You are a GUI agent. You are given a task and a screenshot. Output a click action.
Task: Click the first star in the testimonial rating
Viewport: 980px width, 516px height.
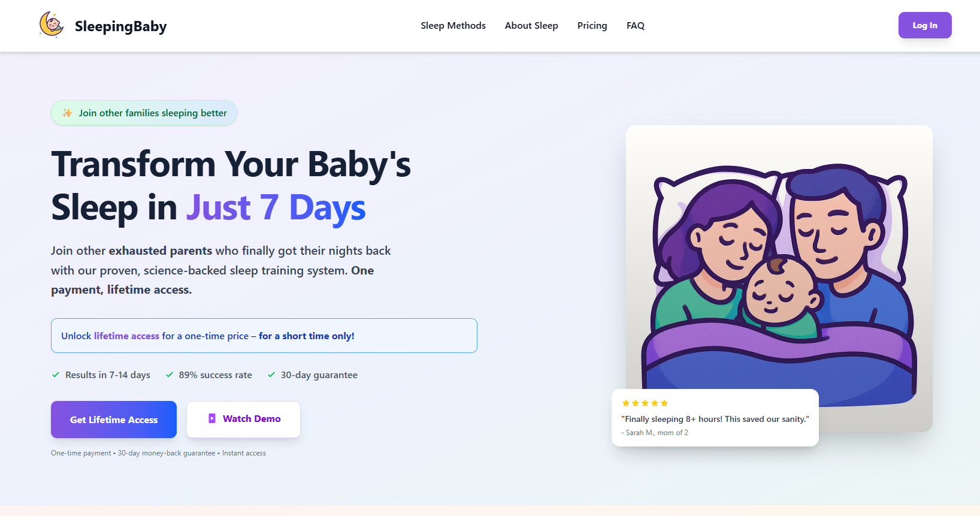point(626,403)
